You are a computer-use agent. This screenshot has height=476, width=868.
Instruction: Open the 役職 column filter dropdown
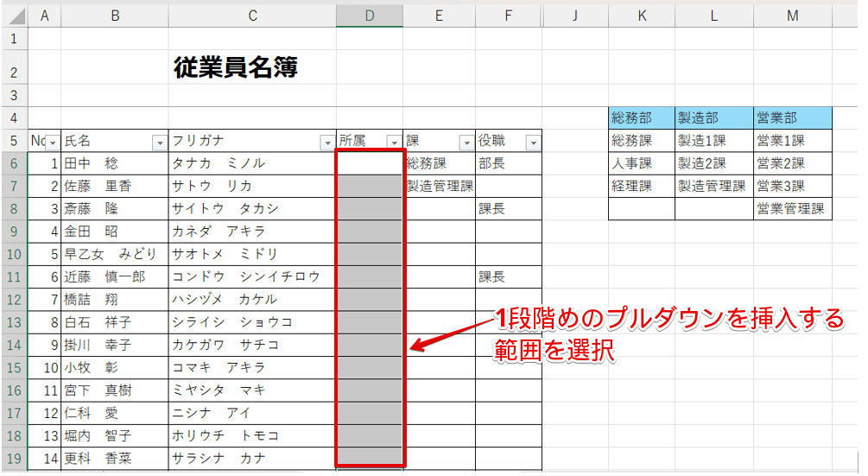533,142
